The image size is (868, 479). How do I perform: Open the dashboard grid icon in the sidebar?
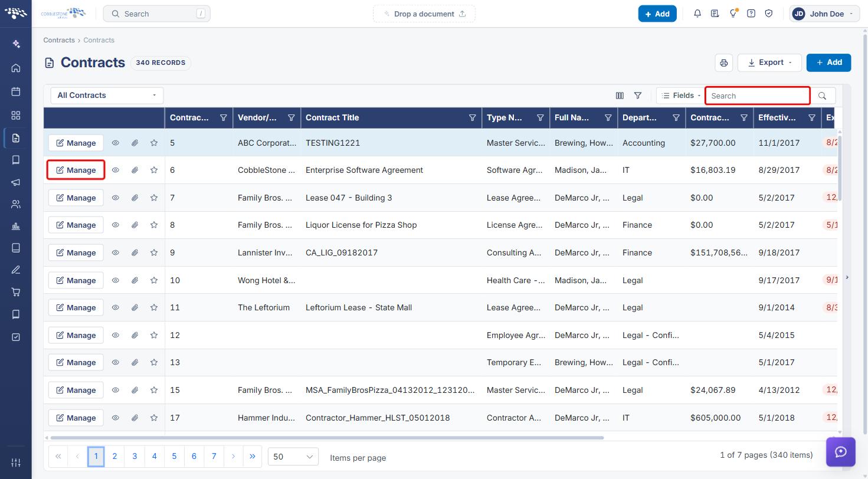[x=16, y=115]
